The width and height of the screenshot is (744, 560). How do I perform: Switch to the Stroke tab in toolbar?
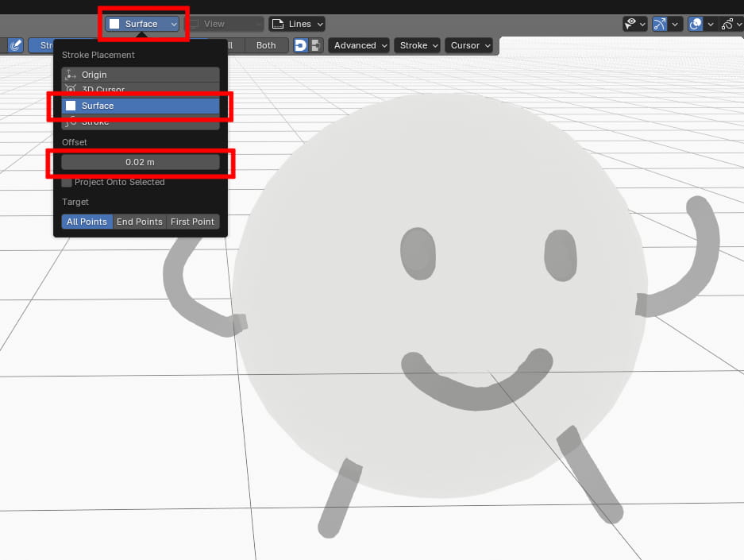pos(48,45)
